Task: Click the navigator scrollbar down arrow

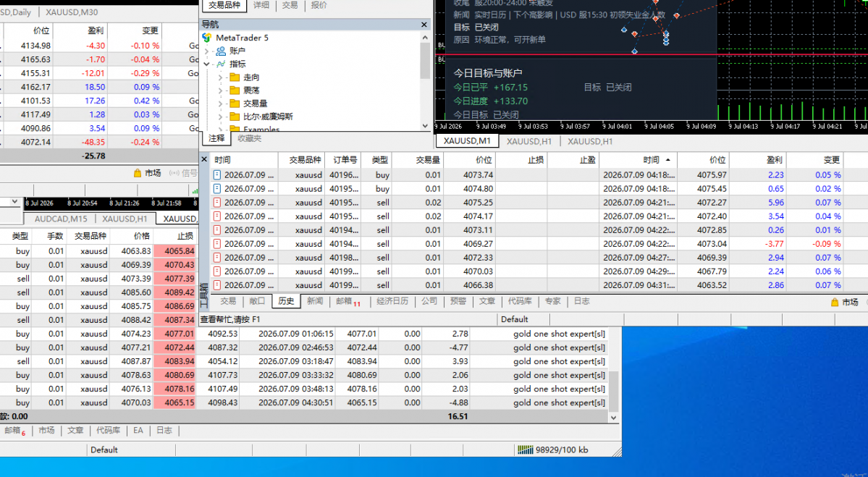Action: pyautogui.click(x=425, y=126)
